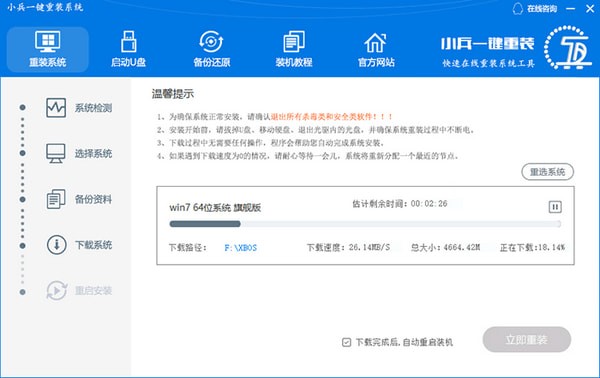The width and height of the screenshot is (600, 378).
Task: Click the 官方网站 tab label
Action: (x=376, y=62)
